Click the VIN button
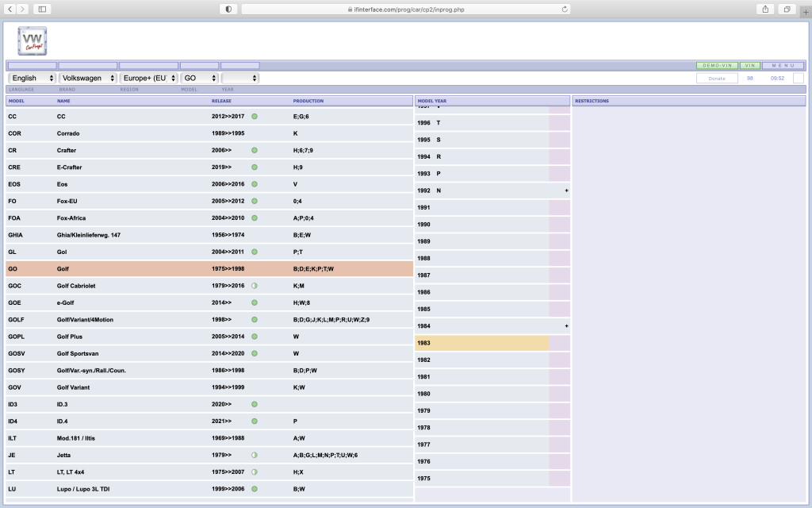Viewport: 812px width, 508px height. click(750, 65)
